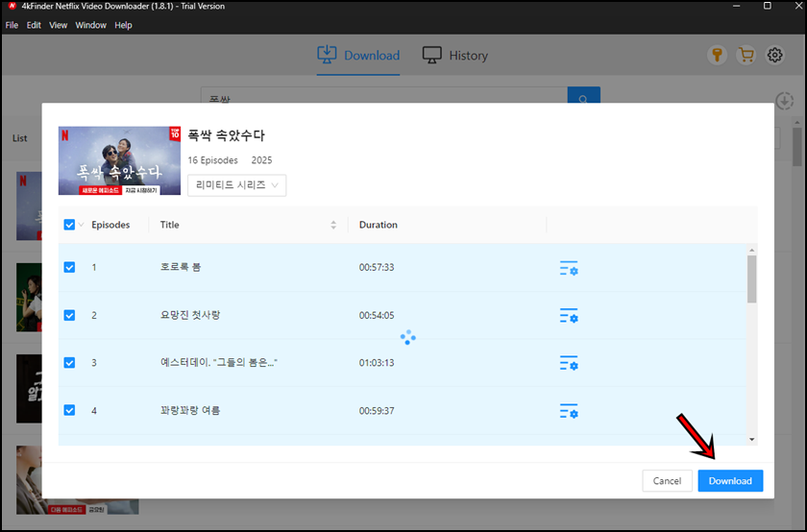Click the 16 Episodes label
The height and width of the screenshot is (532, 807).
point(212,160)
